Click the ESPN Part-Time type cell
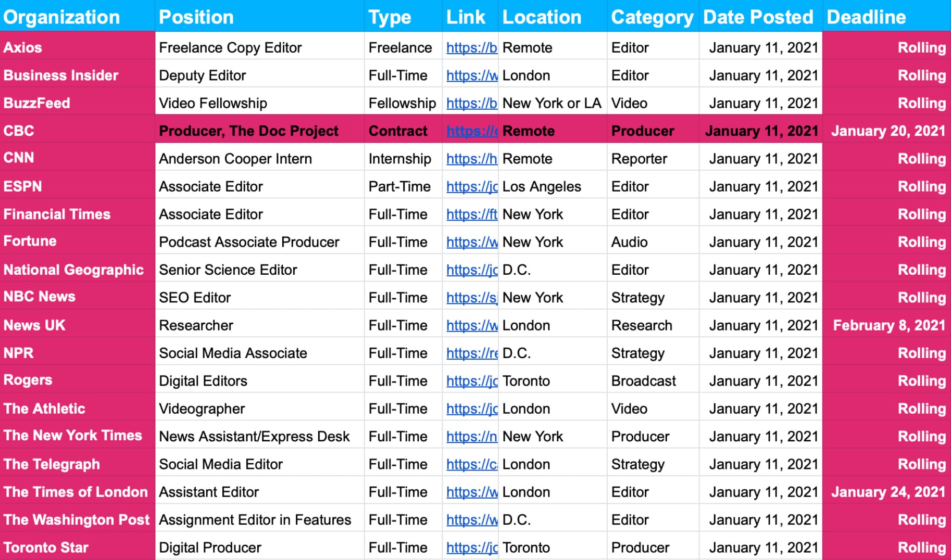951x560 pixels. 399,187
